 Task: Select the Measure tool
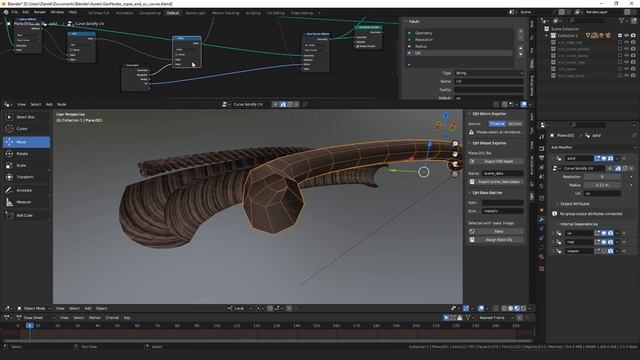tap(27, 202)
